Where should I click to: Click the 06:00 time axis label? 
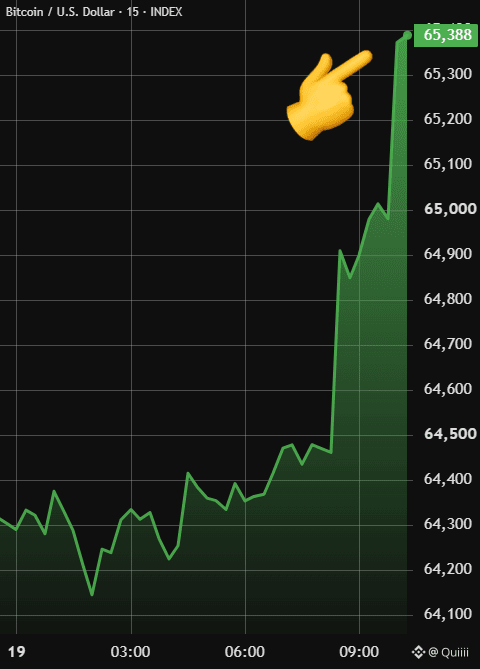click(x=245, y=652)
